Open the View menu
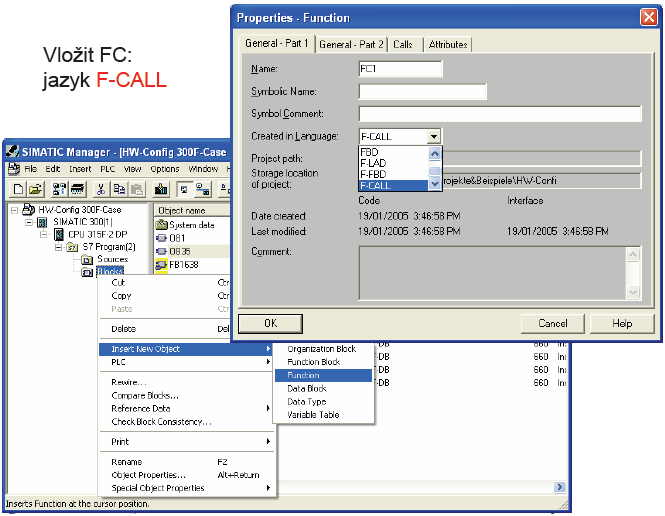The image size is (665, 516). tap(132, 169)
